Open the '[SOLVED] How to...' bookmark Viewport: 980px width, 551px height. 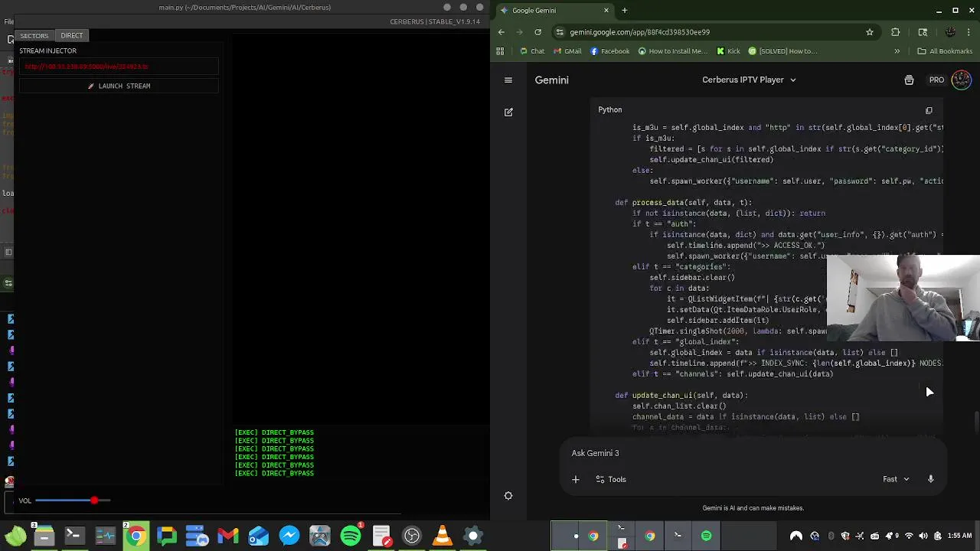coord(783,51)
